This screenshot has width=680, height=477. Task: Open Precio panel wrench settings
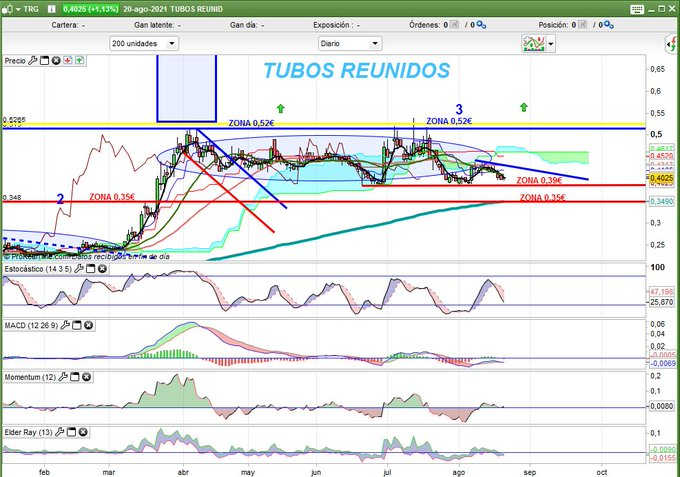pos(33,61)
